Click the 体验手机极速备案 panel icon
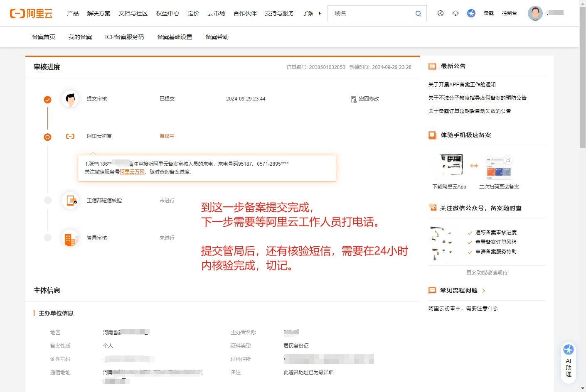The image size is (586, 392). click(432, 135)
